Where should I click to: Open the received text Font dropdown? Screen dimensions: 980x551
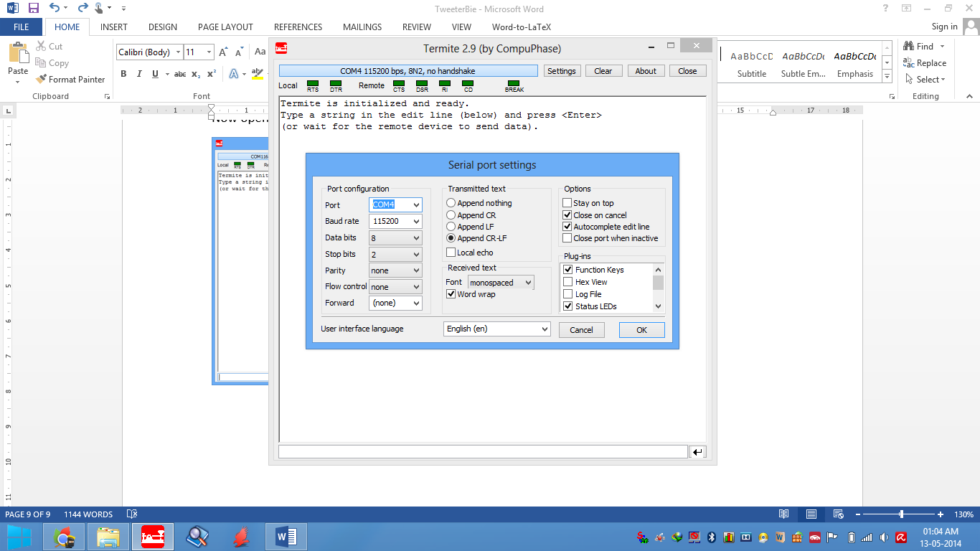click(x=501, y=283)
